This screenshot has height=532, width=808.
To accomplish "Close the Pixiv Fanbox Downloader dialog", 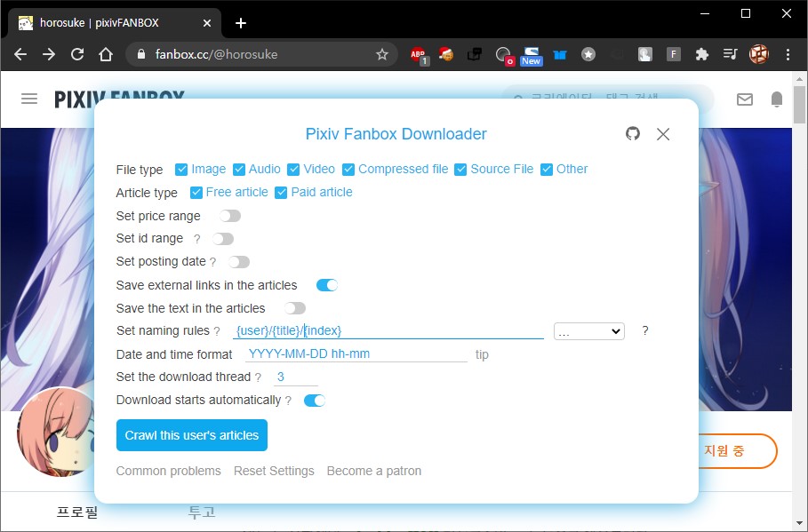I will pyautogui.click(x=663, y=134).
